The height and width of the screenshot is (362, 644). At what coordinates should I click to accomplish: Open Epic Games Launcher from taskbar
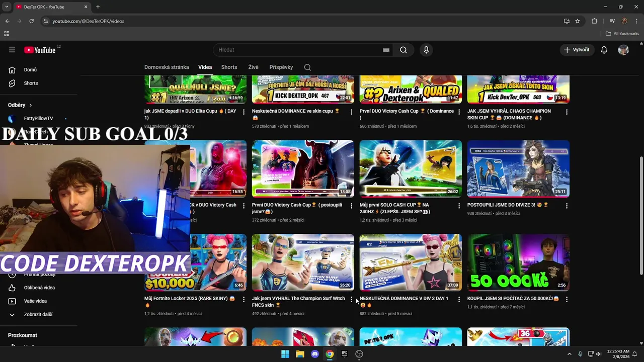[x=344, y=354]
